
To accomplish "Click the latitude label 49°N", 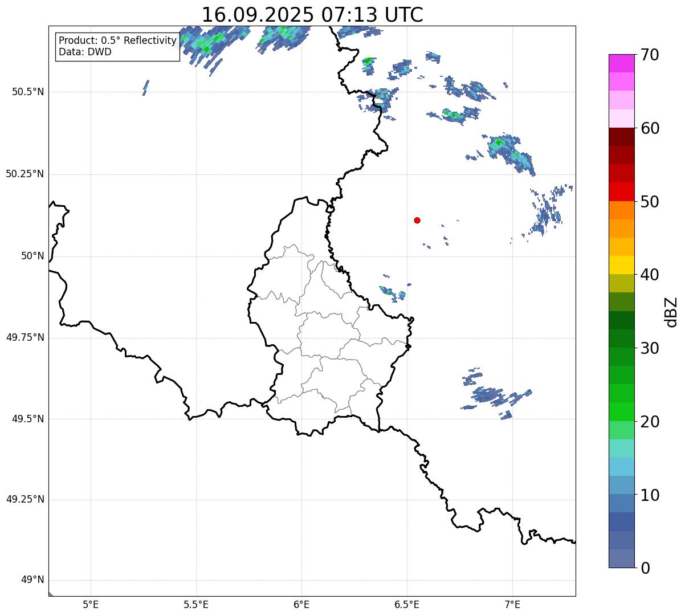I will (32, 580).
